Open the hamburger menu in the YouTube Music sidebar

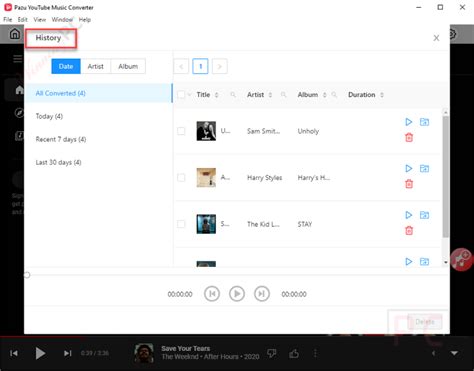[x=18, y=59]
